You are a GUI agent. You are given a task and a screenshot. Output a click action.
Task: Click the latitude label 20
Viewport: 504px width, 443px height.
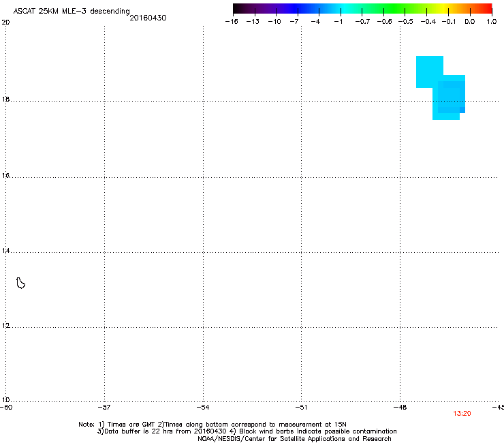(5, 22)
